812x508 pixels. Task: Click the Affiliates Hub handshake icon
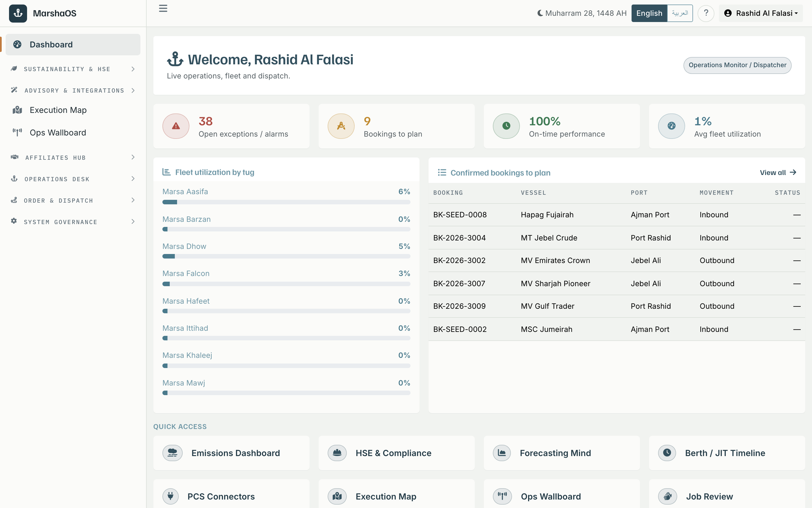[x=14, y=157]
